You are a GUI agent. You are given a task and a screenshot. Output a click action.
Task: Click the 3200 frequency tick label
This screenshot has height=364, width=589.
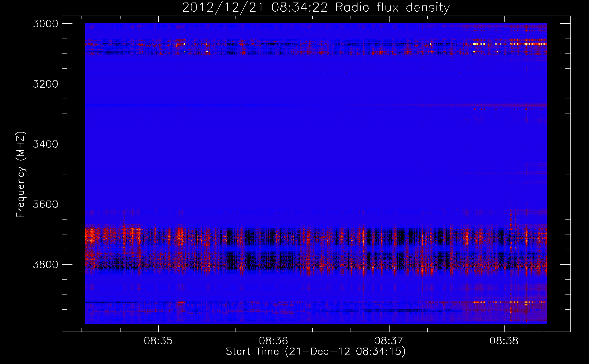tap(46, 84)
